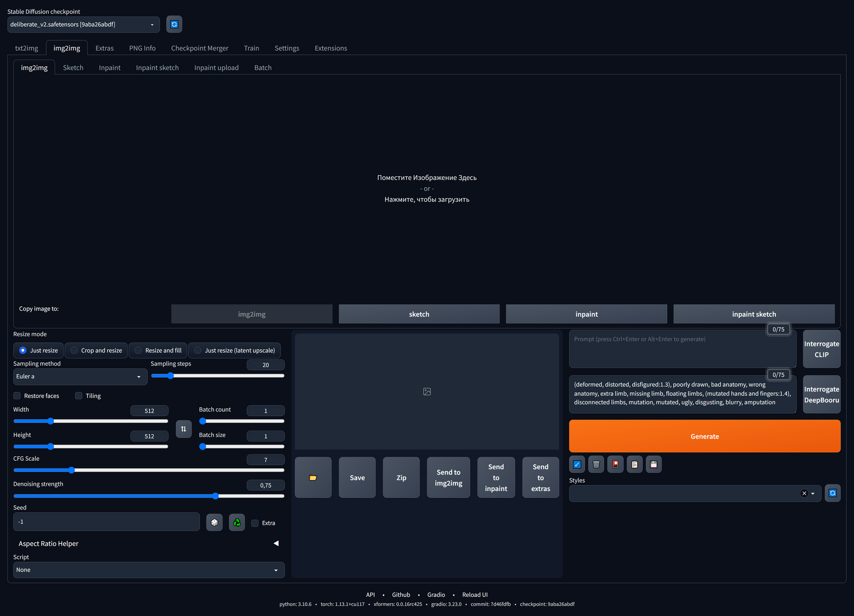854x616 pixels.
Task: Click the checkpoint refresh icon
Action: tap(174, 24)
